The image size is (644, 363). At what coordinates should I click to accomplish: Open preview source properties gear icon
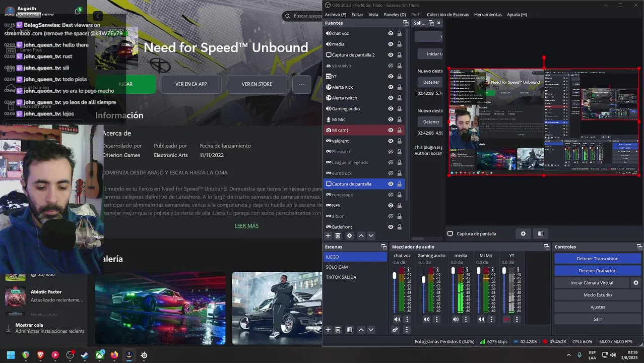point(523,233)
